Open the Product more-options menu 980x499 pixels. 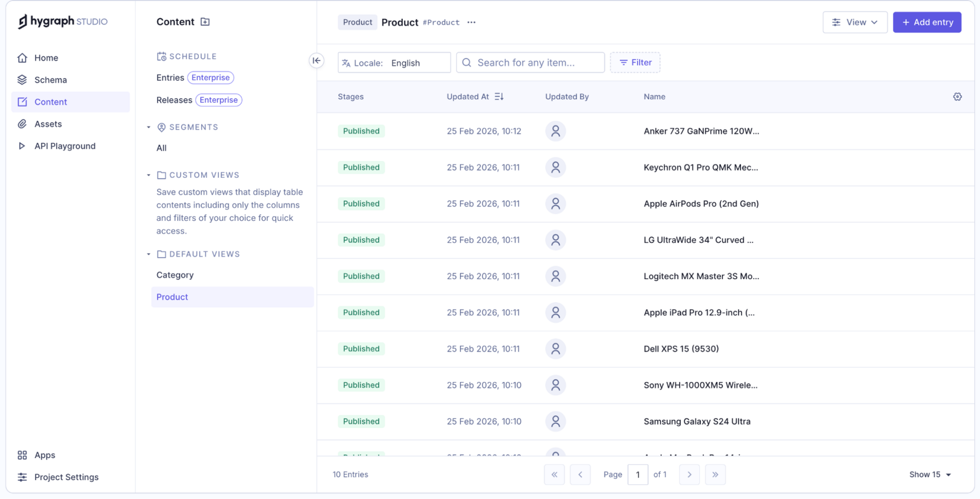coord(471,22)
